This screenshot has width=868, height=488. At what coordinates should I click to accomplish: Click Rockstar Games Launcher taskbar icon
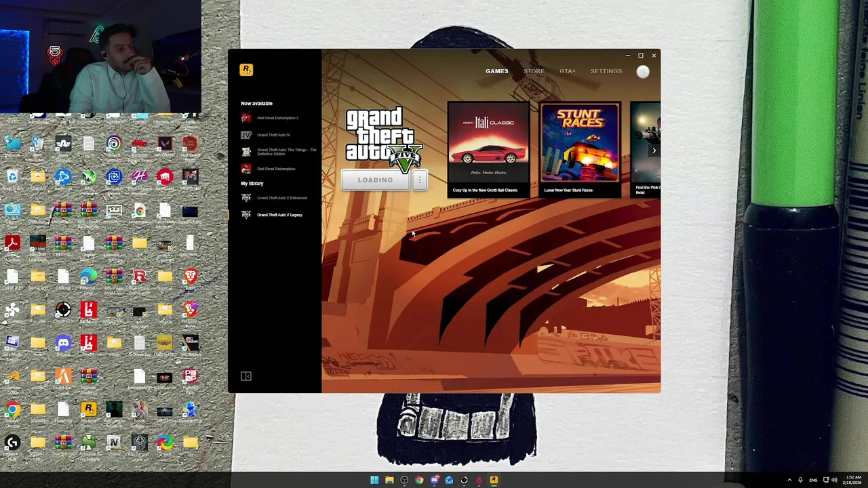click(494, 480)
